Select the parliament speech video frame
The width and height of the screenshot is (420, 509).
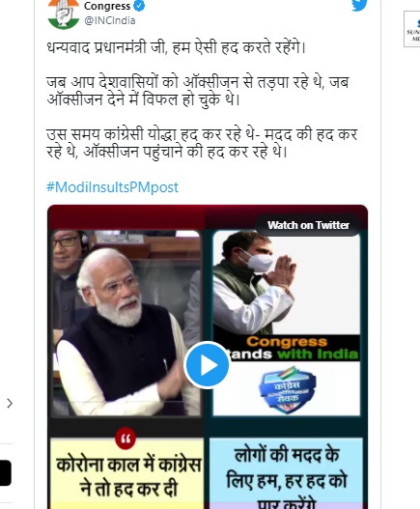[126, 323]
